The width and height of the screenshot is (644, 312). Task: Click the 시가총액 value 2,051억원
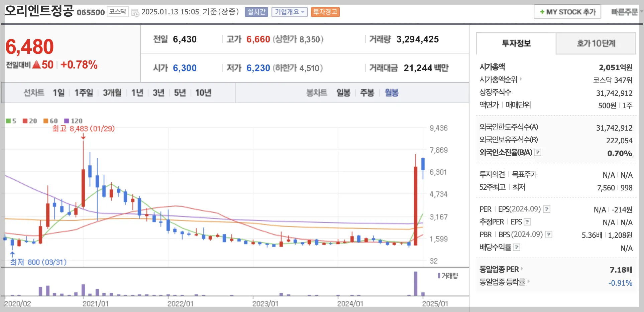[616, 67]
